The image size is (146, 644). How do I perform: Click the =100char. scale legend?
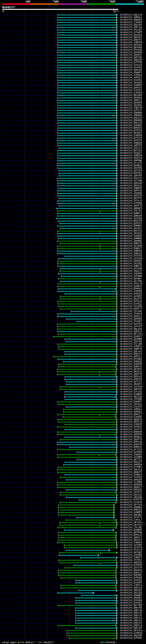tap(109, 642)
